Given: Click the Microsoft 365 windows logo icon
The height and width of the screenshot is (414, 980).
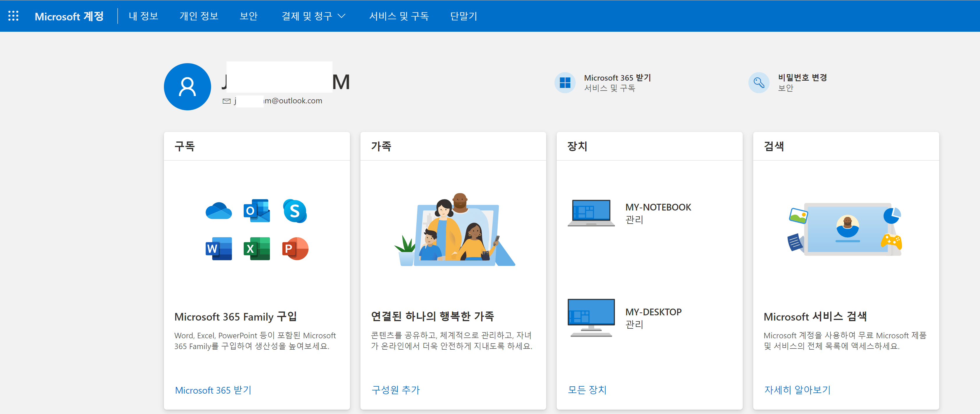Looking at the screenshot, I should point(565,83).
